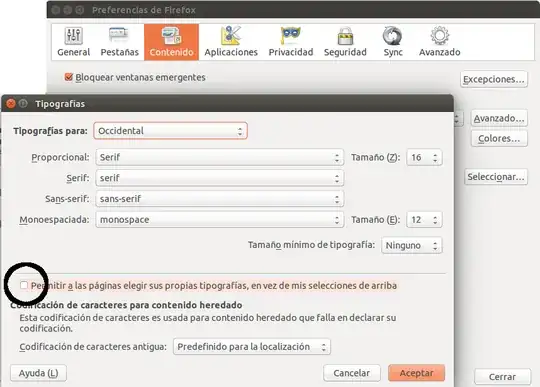This screenshot has width=540, height=387.
Task: Close the Tipografías dialog with the red button
Action: 11,103
